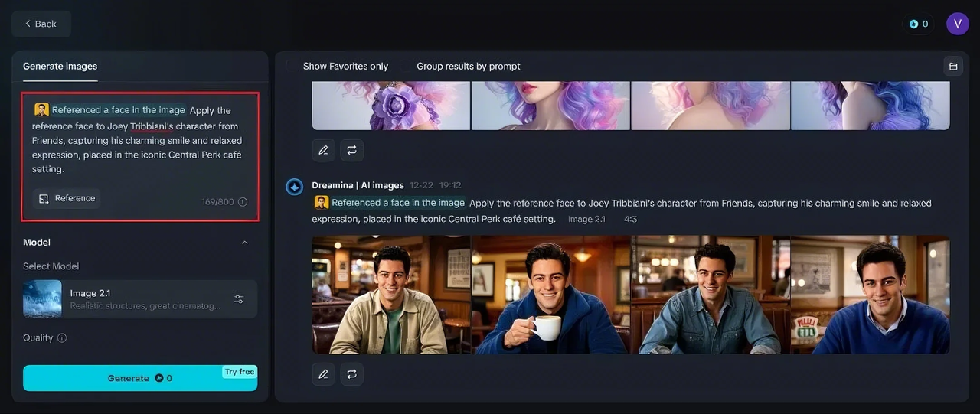
Task: Click the Dreamina star avatar icon
Action: pos(295,187)
